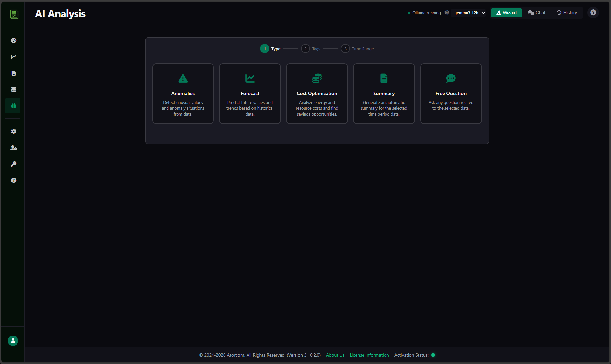Jump to step 2 Tags in the wizard
The image size is (611, 364).
click(305, 49)
